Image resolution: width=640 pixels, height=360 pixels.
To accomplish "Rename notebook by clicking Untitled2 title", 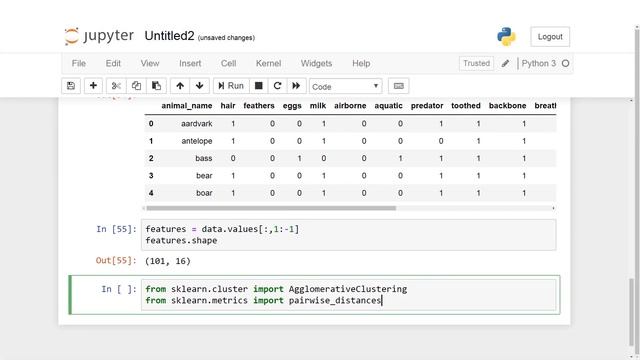I will pos(169,36).
